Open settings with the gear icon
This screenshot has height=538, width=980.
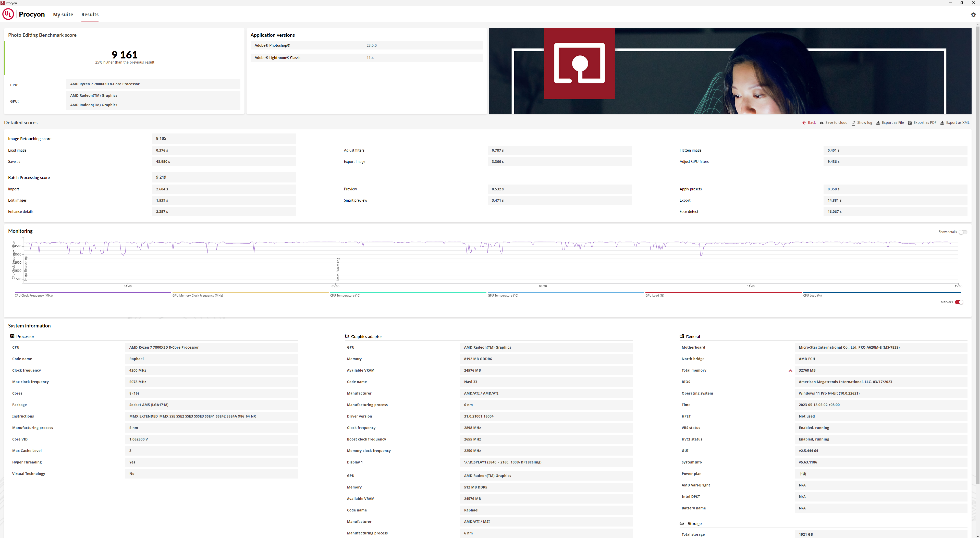coord(973,15)
